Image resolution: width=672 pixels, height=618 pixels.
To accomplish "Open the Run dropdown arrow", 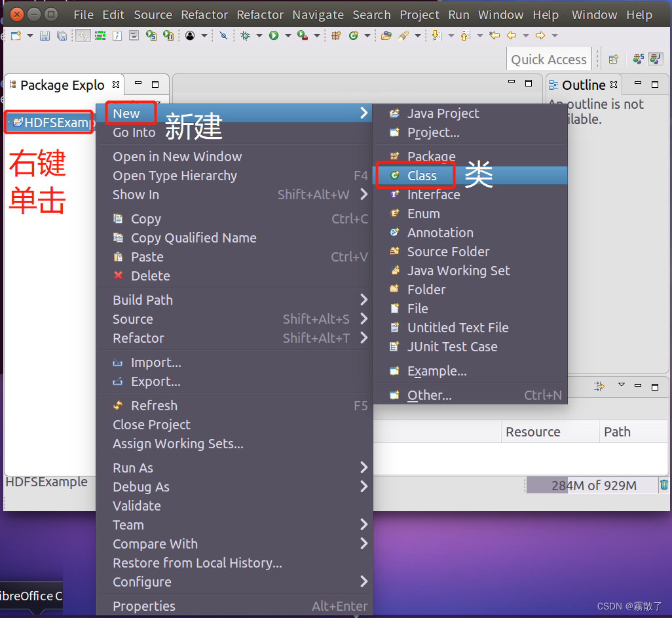I will click(288, 35).
